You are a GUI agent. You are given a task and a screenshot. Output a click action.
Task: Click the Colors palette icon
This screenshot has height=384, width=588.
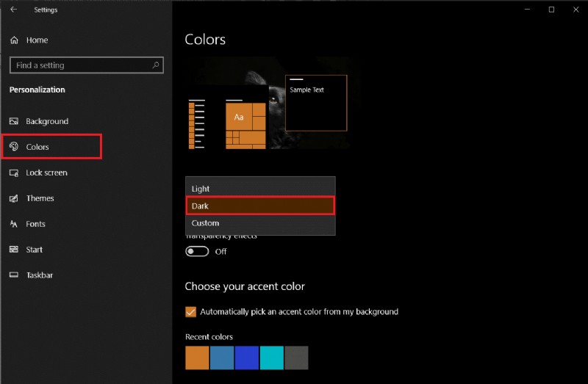[14, 147]
